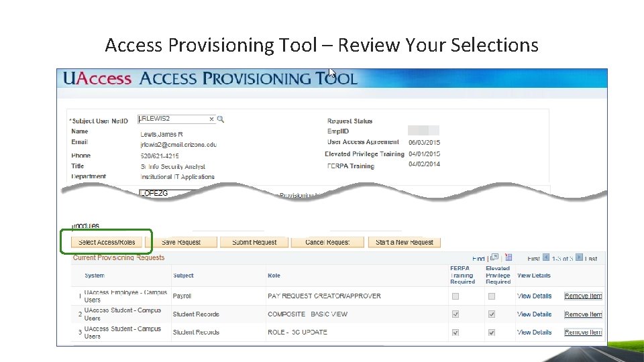Click the COMPOSITE BASIC VIEW role cell
Image resolution: width=644 pixels, height=362 pixels.
[x=308, y=314]
